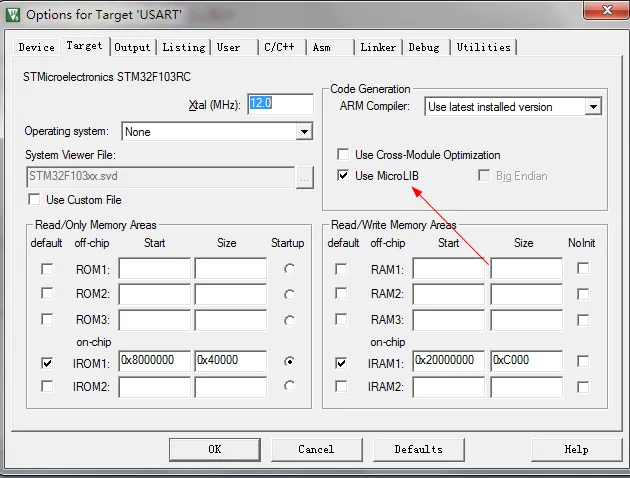Confirm settings with the OK button
630x478 pixels.
click(215, 449)
